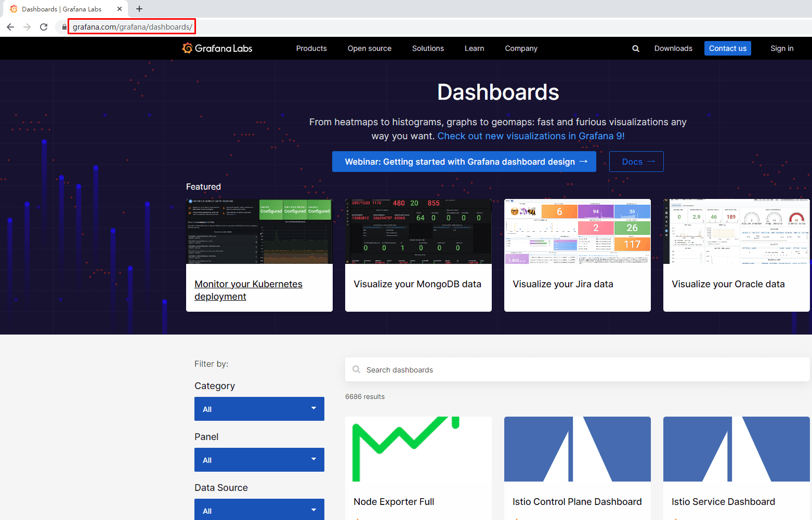
Task: Expand the Panel filter dropdown
Action: (259, 460)
